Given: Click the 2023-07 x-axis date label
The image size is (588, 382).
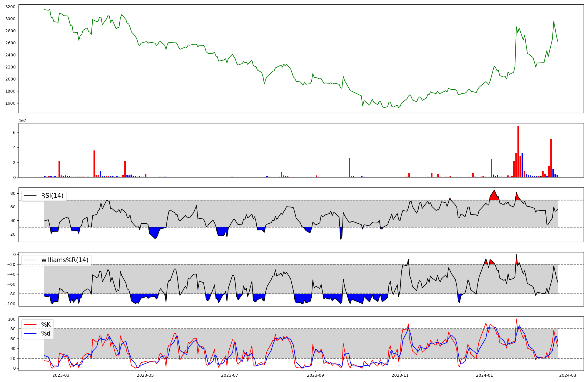Looking at the screenshot, I should point(229,375).
